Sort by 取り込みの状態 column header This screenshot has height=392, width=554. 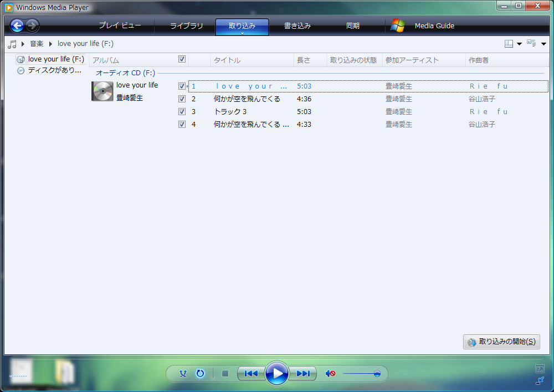355,60
